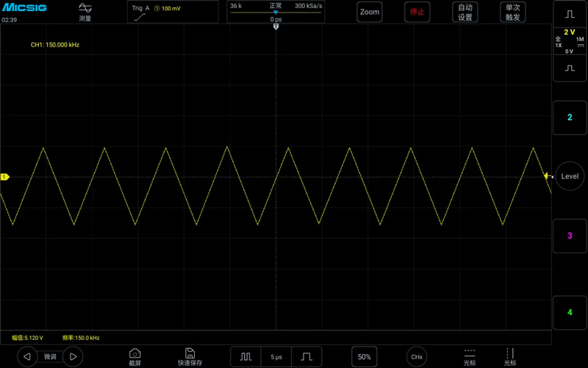Tap the 100 mV trigger level value

(171, 8)
